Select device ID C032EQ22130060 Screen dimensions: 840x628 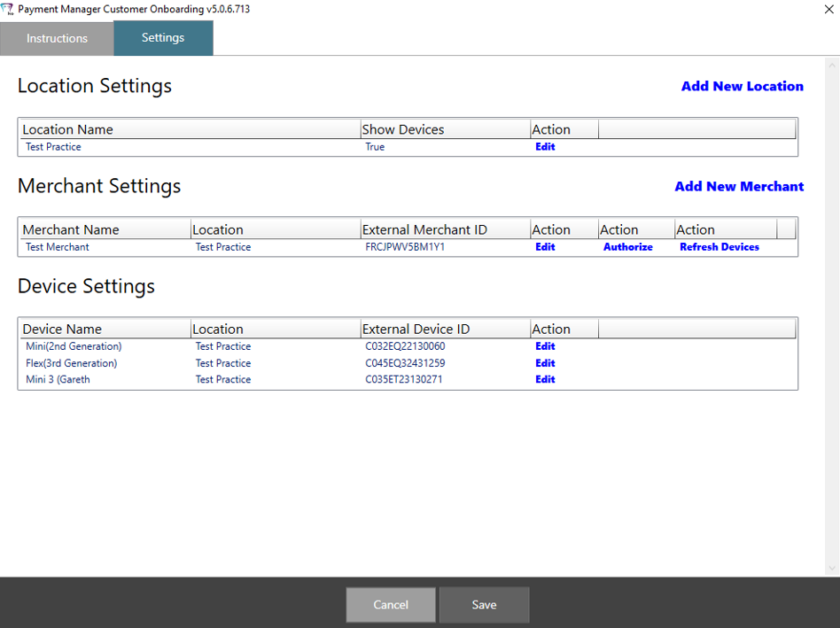pos(405,346)
